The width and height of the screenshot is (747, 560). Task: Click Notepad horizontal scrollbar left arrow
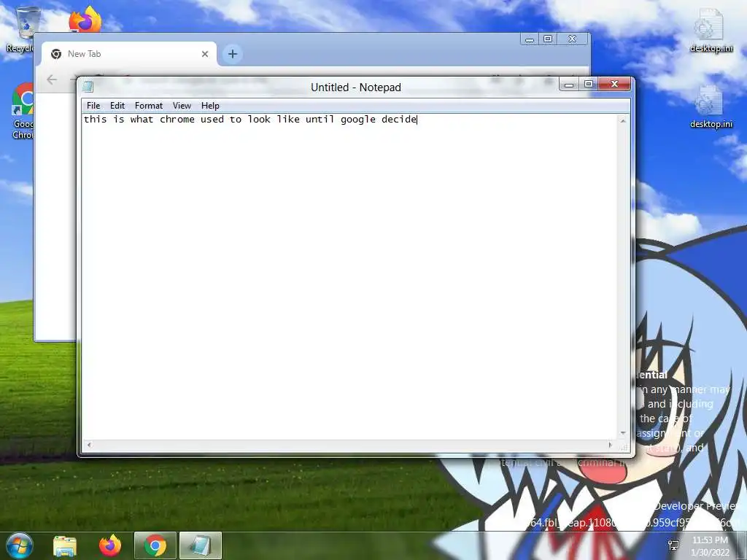point(88,446)
